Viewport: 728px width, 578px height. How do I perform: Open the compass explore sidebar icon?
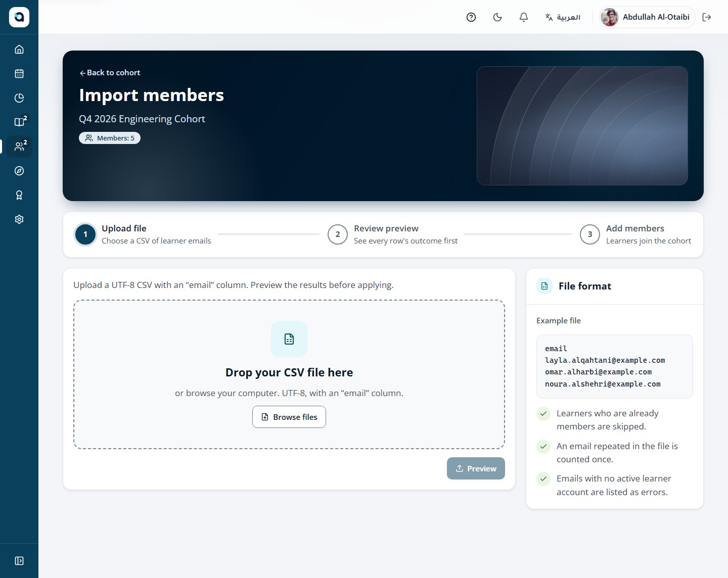click(19, 171)
